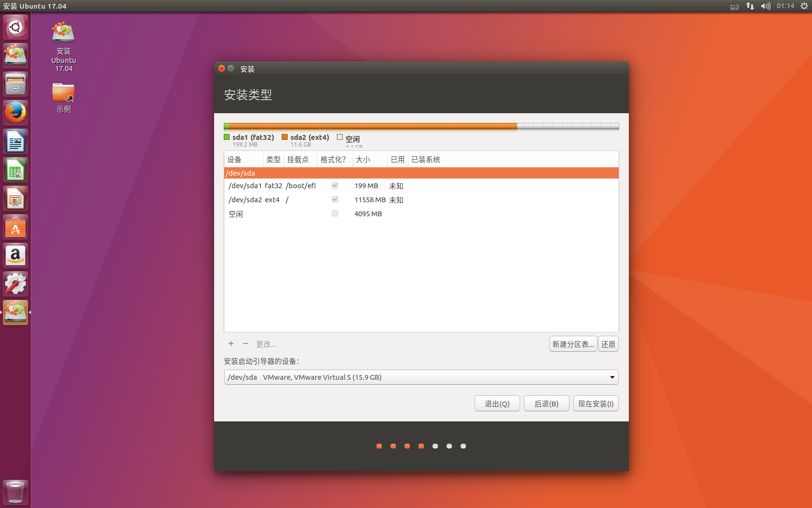Click the 还原 button

coord(609,344)
